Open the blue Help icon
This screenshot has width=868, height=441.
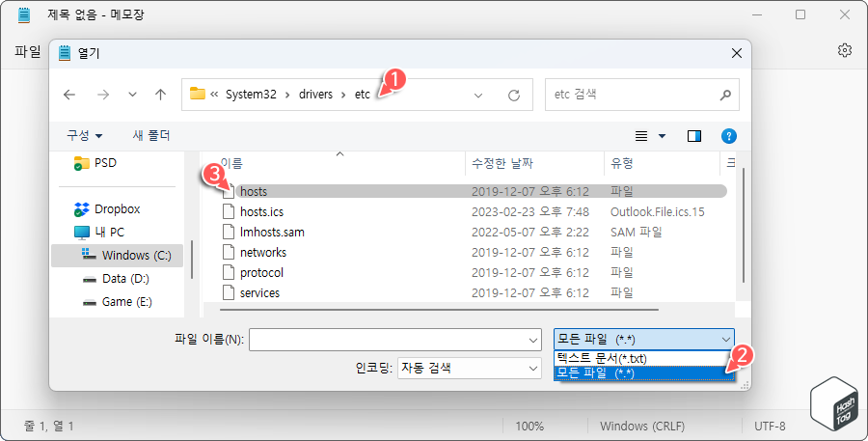tap(729, 136)
